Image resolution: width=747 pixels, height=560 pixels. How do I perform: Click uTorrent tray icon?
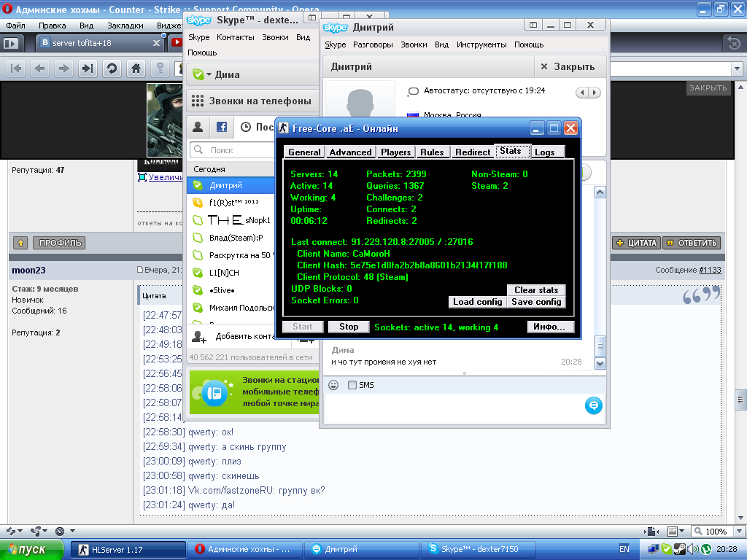point(705,549)
